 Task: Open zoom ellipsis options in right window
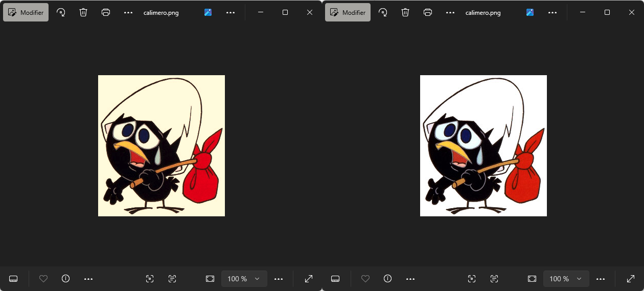[601, 279]
